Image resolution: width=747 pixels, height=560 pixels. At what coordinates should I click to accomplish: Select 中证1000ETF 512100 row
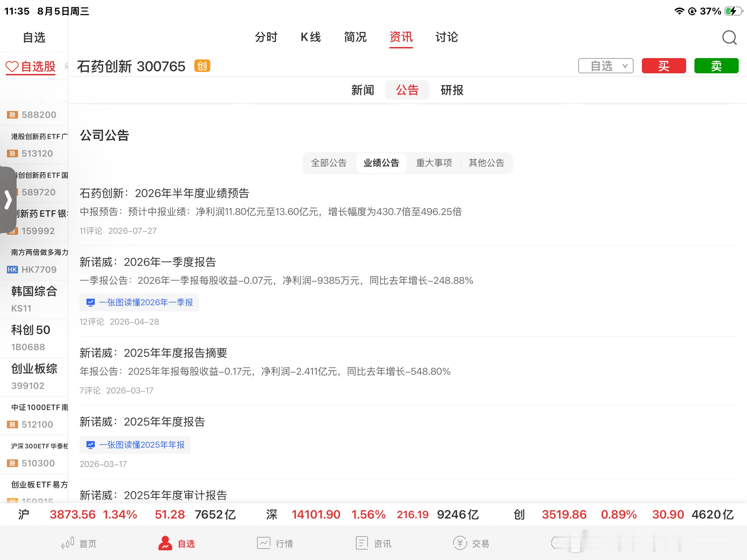click(34, 416)
